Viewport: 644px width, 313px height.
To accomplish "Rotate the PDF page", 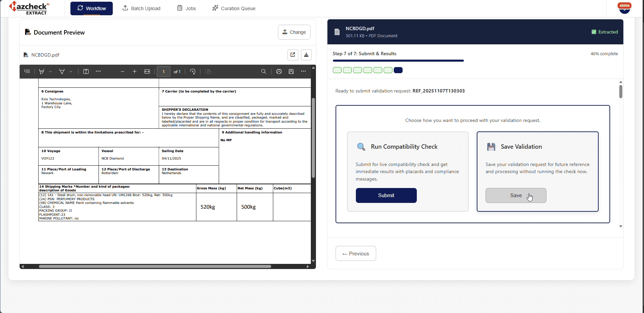I will tap(193, 71).
